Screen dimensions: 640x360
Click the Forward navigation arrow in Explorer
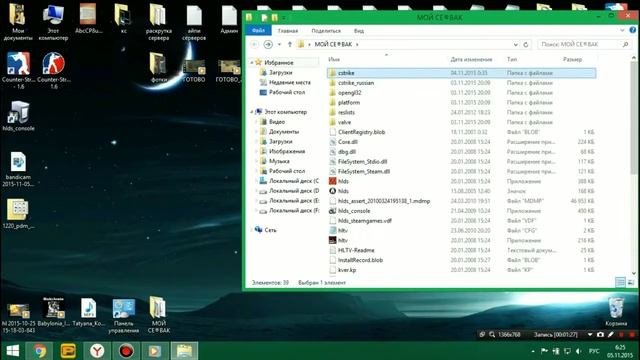tap(268, 44)
